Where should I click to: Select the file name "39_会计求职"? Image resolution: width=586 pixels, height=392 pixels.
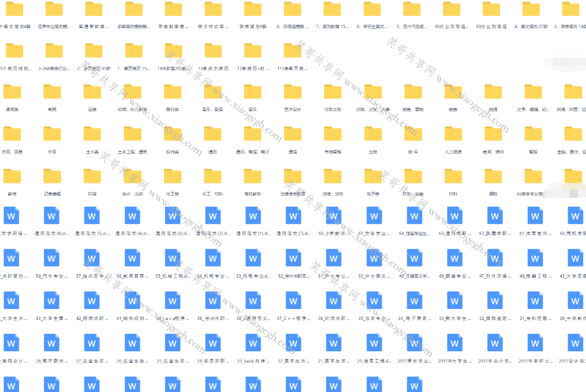point(212,319)
